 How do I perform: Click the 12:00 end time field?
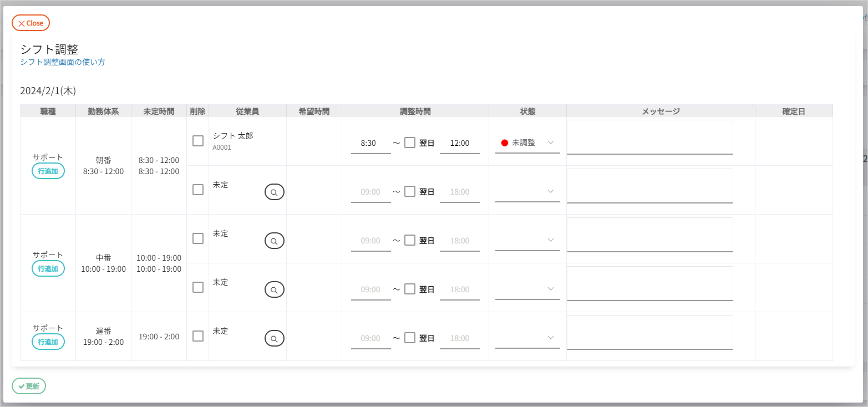tap(459, 143)
